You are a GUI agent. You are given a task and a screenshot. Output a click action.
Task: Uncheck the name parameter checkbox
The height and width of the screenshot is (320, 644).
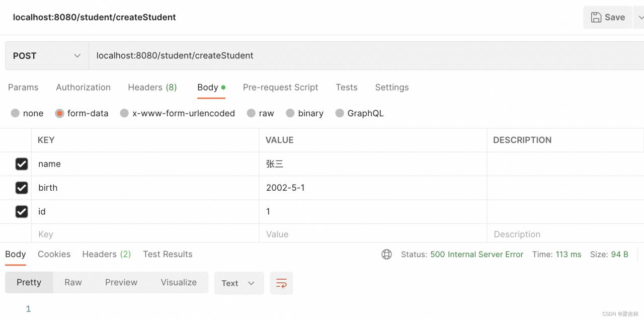[x=22, y=164]
